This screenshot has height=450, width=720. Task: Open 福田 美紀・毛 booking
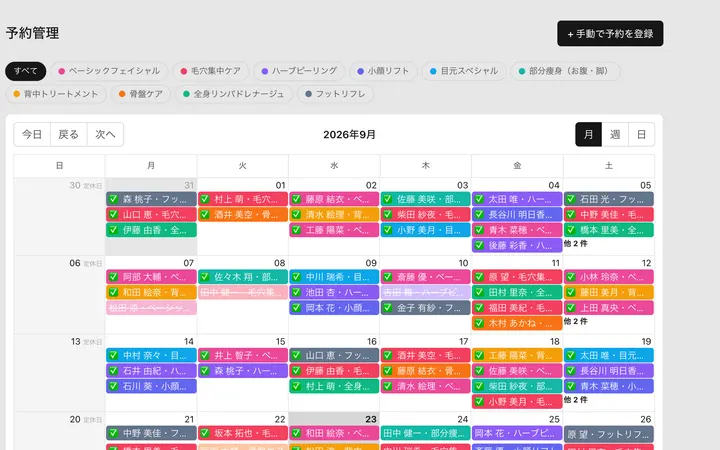click(517, 308)
